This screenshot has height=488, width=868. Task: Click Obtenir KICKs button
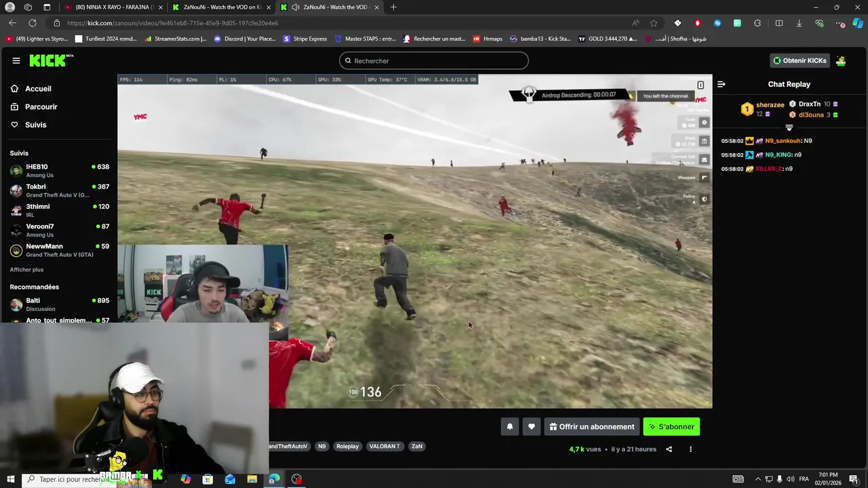coord(800,60)
